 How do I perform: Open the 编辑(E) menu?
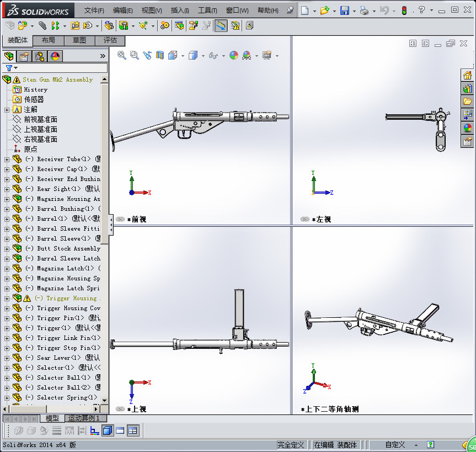coord(122,10)
